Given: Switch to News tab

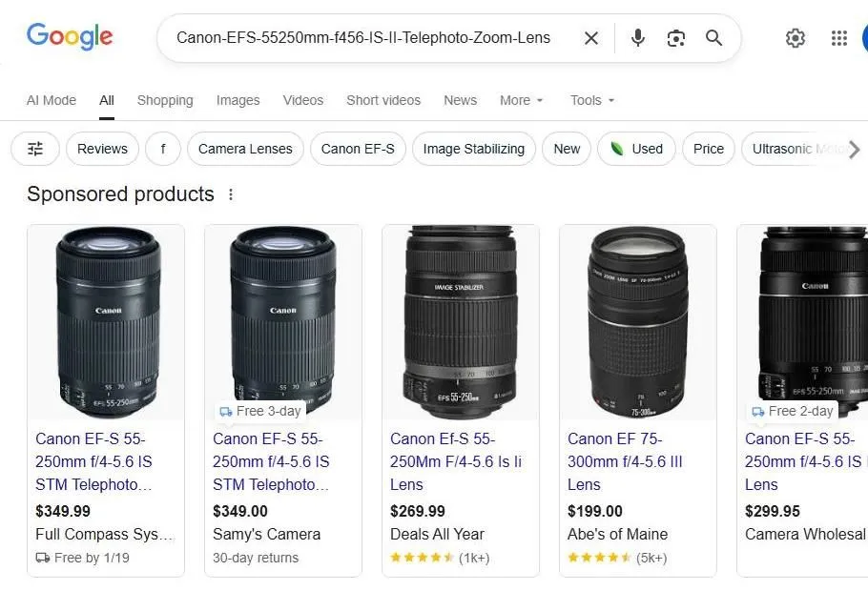Looking at the screenshot, I should 460,100.
